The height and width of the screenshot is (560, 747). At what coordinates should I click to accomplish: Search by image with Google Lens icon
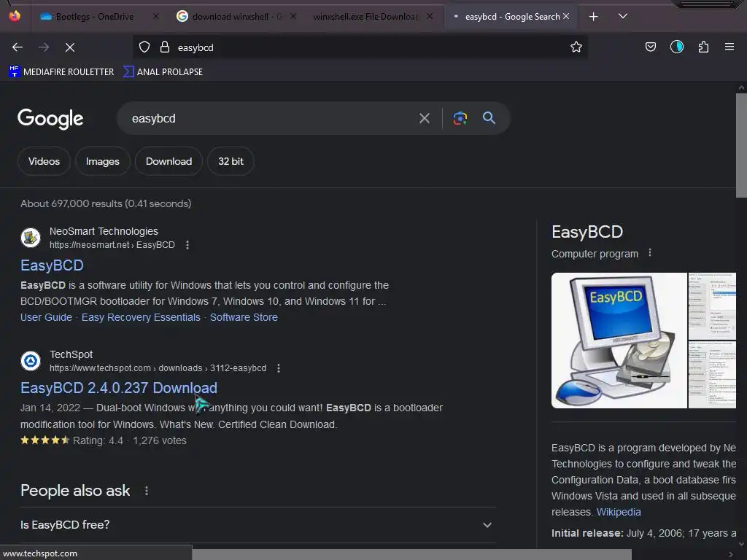(460, 118)
